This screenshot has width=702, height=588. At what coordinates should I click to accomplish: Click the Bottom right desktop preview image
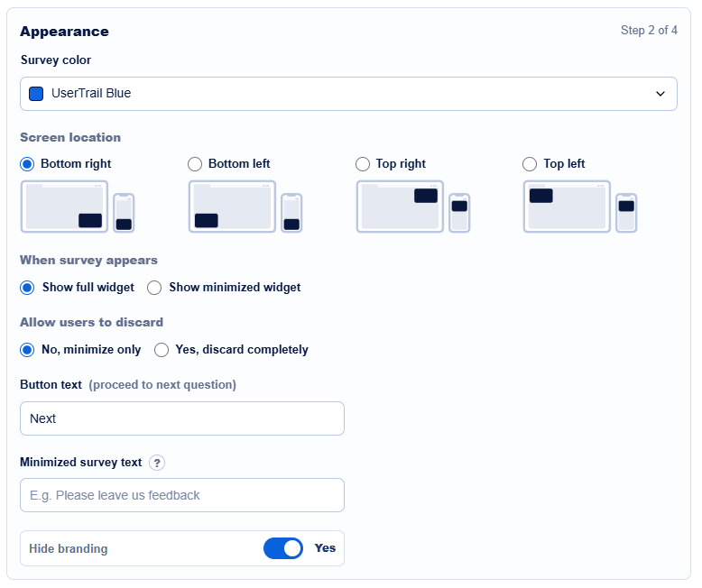click(x=64, y=207)
